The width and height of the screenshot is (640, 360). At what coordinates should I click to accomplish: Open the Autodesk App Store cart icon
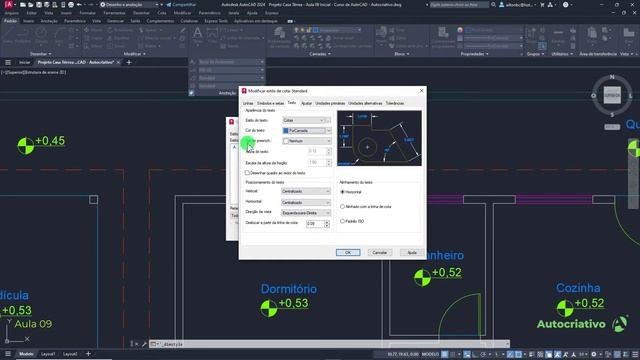click(x=542, y=4)
